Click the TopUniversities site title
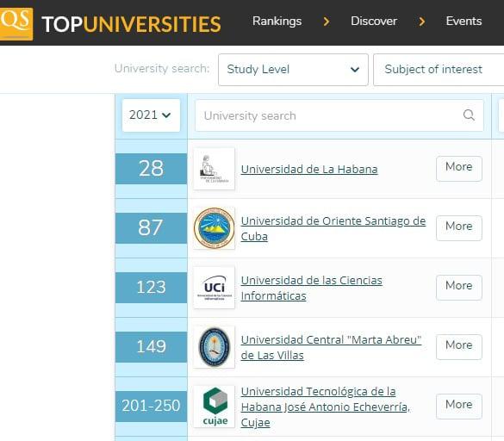The image size is (504, 441). [x=131, y=24]
